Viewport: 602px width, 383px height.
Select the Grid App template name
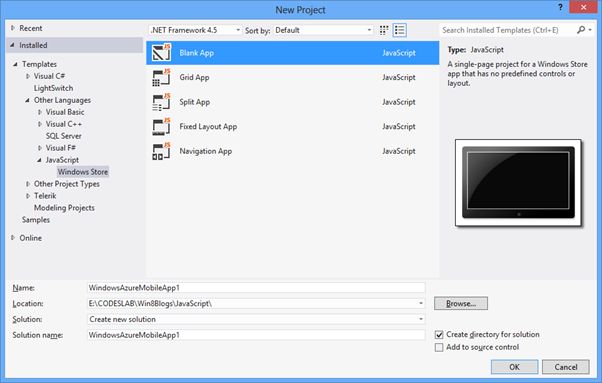click(x=194, y=77)
